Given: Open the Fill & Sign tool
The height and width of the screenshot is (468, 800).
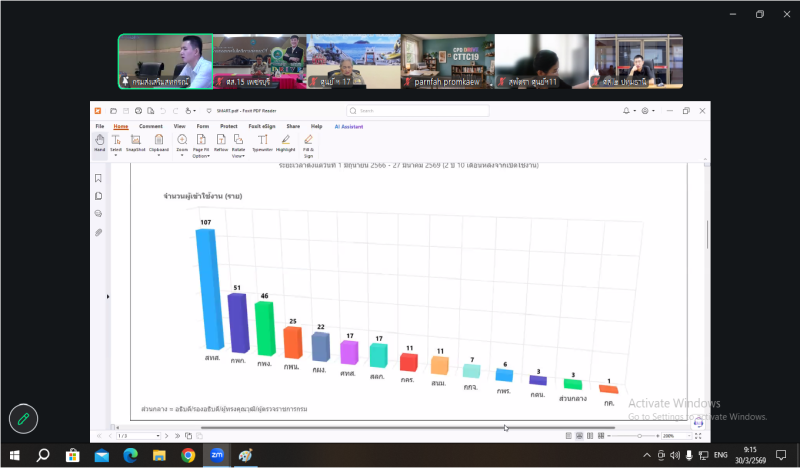Looking at the screenshot, I should (x=308, y=144).
